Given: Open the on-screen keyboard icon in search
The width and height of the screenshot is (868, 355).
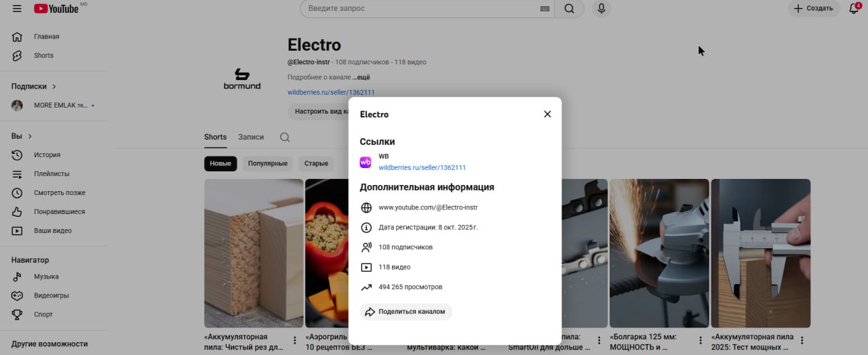Looking at the screenshot, I should pyautogui.click(x=545, y=9).
